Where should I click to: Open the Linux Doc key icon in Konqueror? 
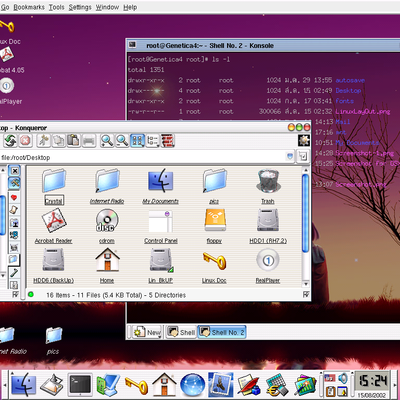point(214,266)
